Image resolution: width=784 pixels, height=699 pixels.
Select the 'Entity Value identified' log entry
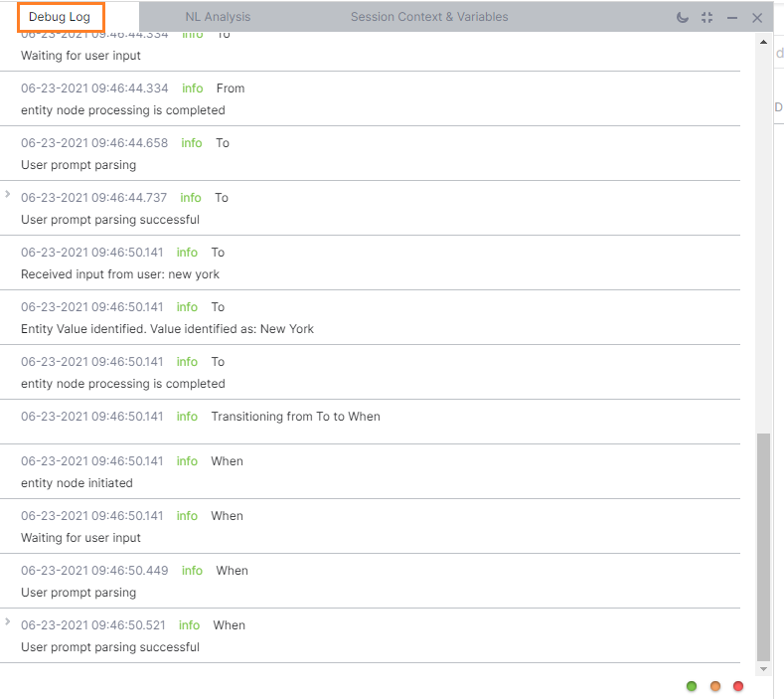pyautogui.click(x=370, y=317)
